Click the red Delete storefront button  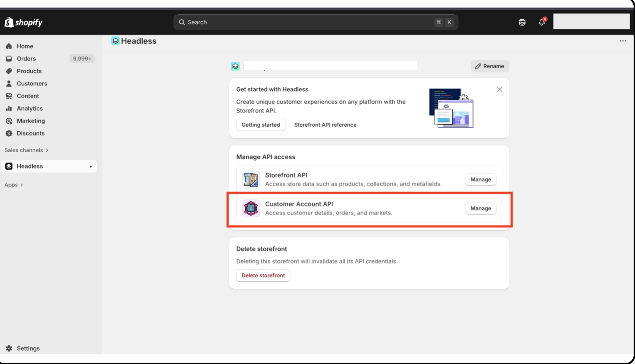tap(263, 275)
